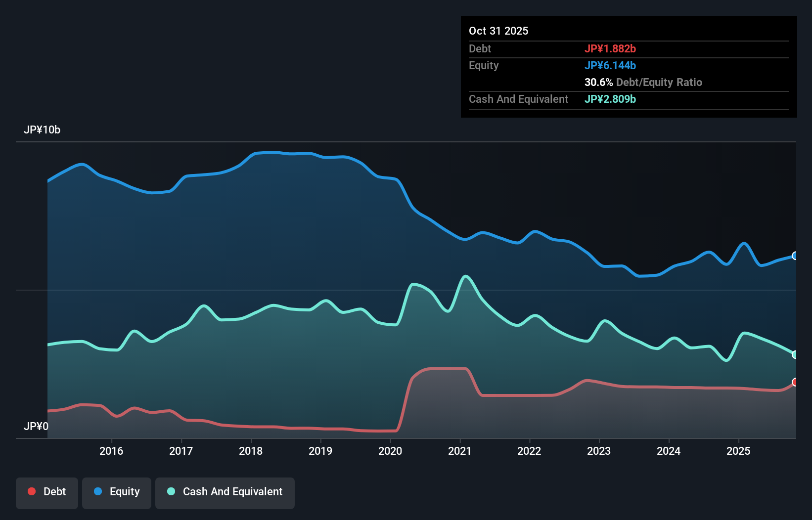812x520 pixels.
Task: Select the Equity endpoint marker on chart
Action: pos(795,256)
